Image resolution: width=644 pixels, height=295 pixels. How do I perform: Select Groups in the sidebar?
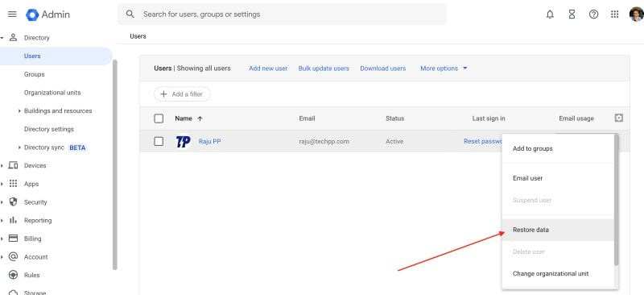coord(35,74)
